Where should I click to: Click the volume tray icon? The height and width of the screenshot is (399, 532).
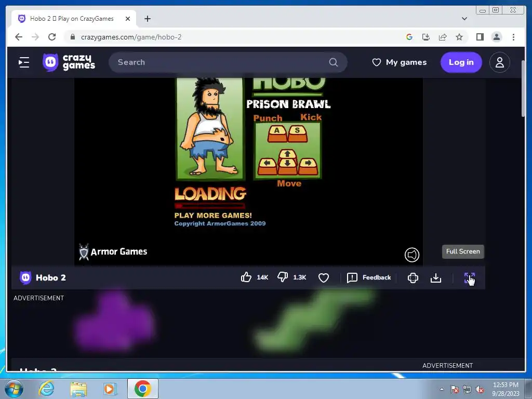tap(480, 389)
